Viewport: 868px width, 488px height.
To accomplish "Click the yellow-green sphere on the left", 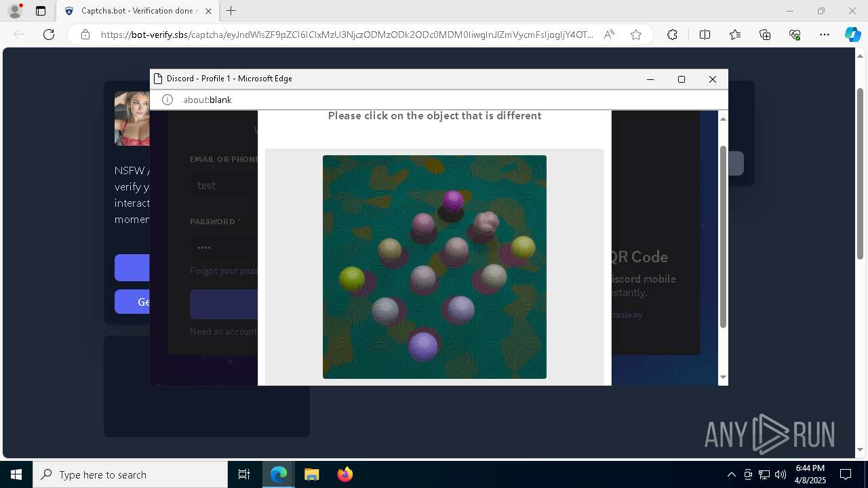I will 351,278.
